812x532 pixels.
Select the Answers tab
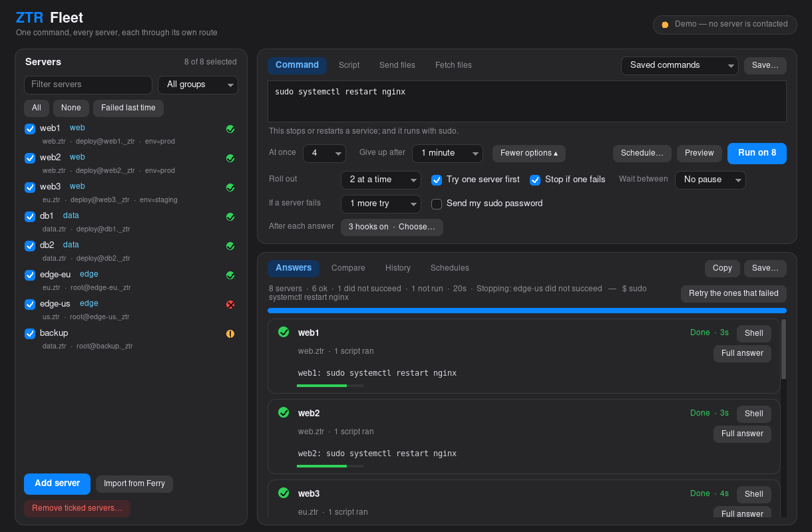[294, 268]
